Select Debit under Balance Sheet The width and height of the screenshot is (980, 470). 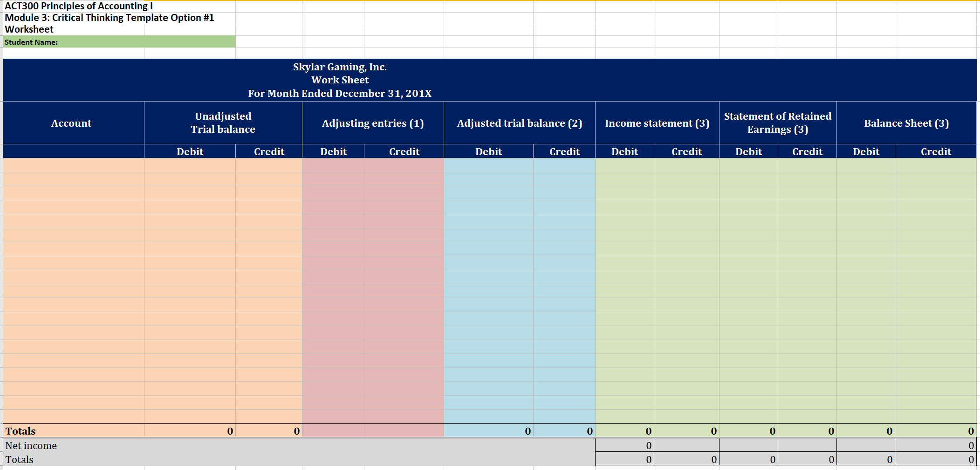[x=866, y=151]
